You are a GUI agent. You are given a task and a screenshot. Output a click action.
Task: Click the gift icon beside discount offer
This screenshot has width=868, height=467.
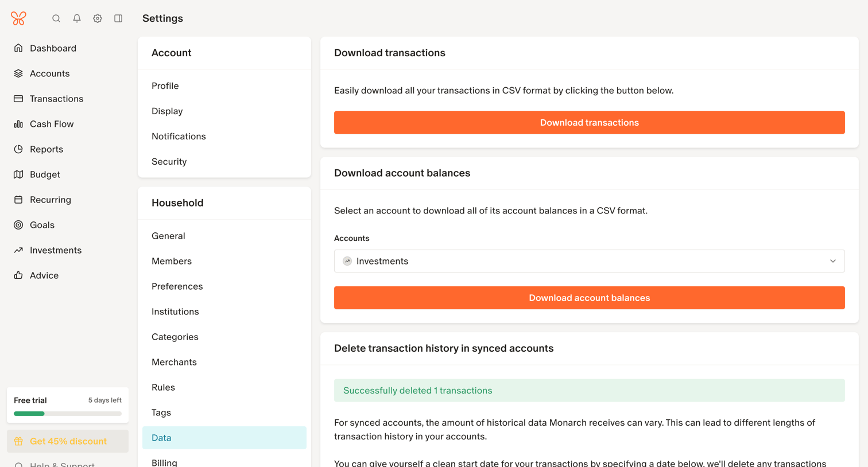18,441
